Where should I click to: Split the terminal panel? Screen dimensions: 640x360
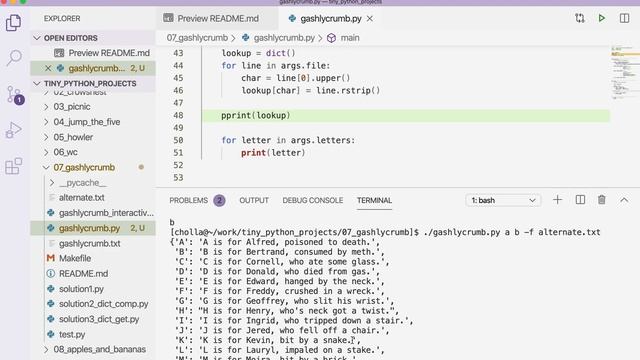pyautogui.click(x=580, y=200)
